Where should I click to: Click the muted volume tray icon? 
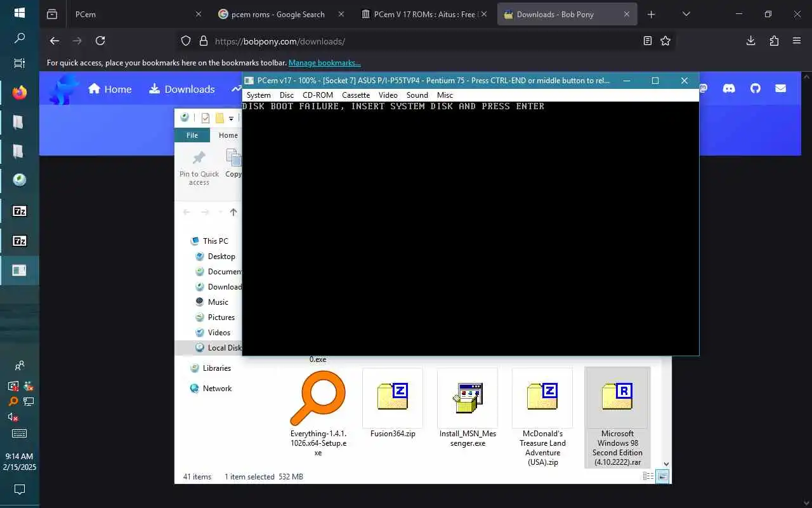[13, 417]
